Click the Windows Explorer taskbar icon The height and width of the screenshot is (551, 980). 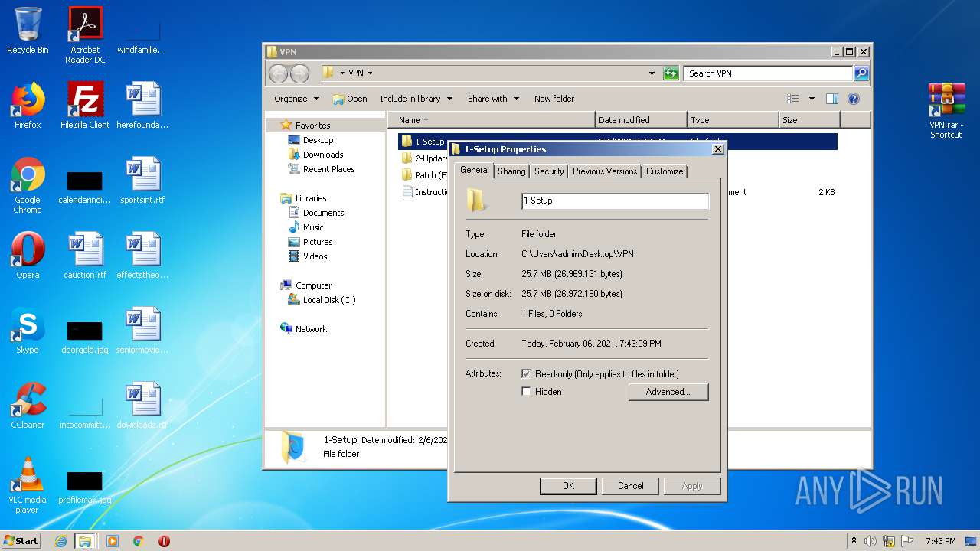[85, 541]
